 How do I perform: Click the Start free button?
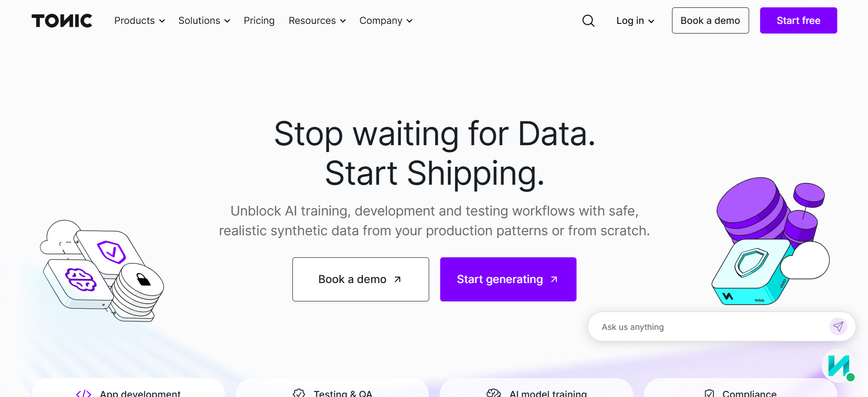[x=798, y=20]
